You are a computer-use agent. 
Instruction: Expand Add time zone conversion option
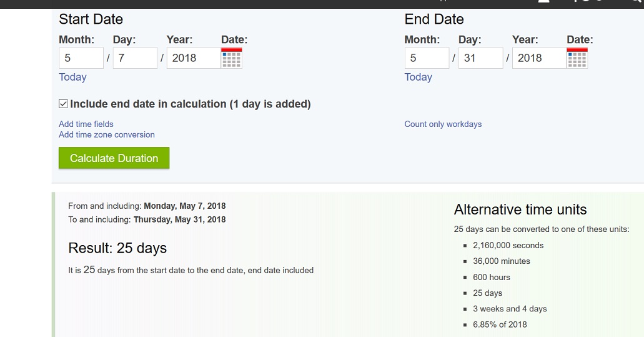(107, 135)
